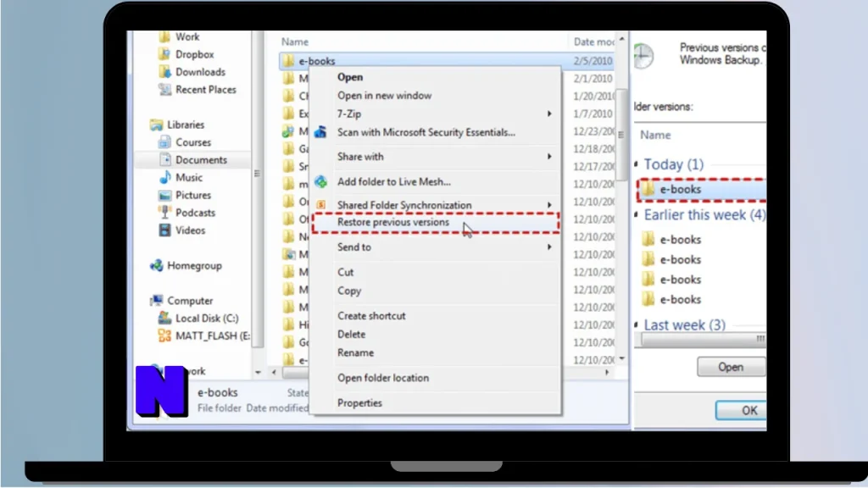868x488 pixels.
Task: Click the Local Disk (C:) drive icon
Action: pos(164,319)
